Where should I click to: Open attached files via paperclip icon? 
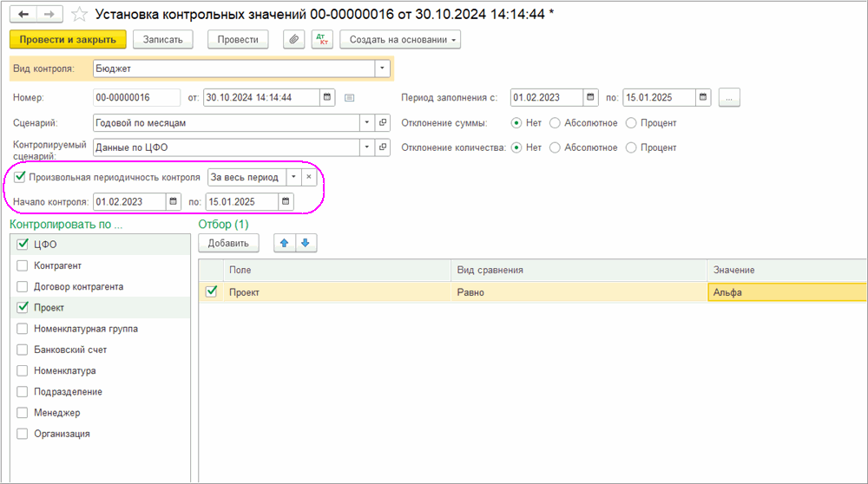point(294,40)
